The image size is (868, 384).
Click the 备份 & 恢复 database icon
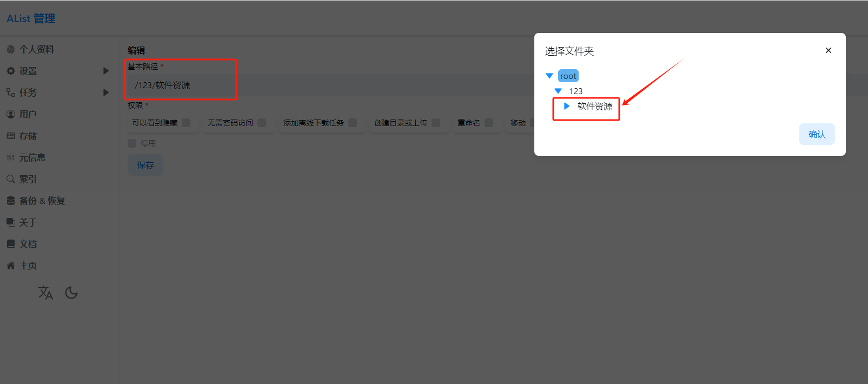click(x=11, y=201)
